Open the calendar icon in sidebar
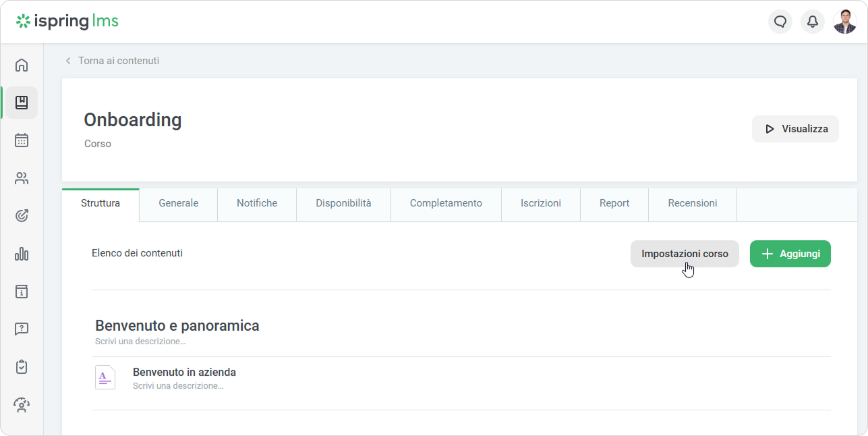868x436 pixels. [x=22, y=140]
